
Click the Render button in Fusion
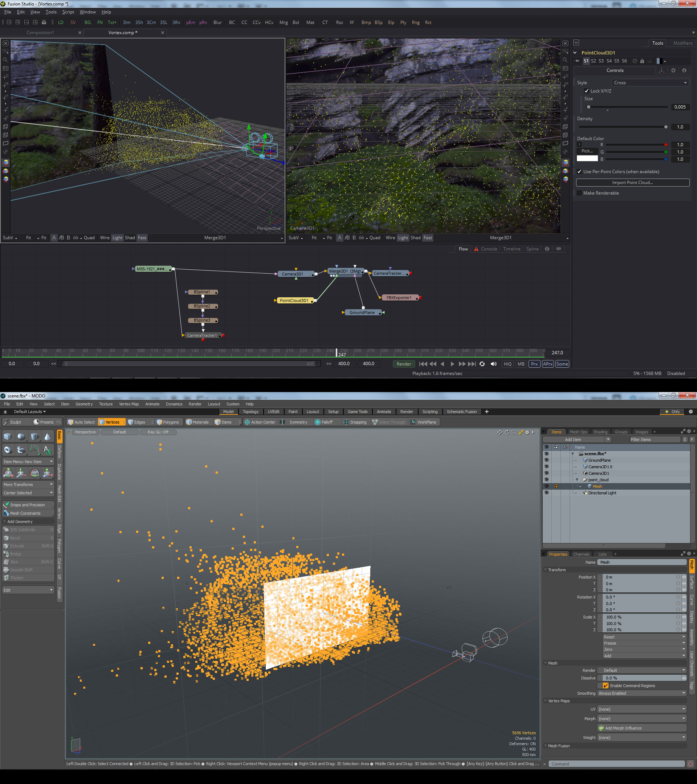(404, 364)
